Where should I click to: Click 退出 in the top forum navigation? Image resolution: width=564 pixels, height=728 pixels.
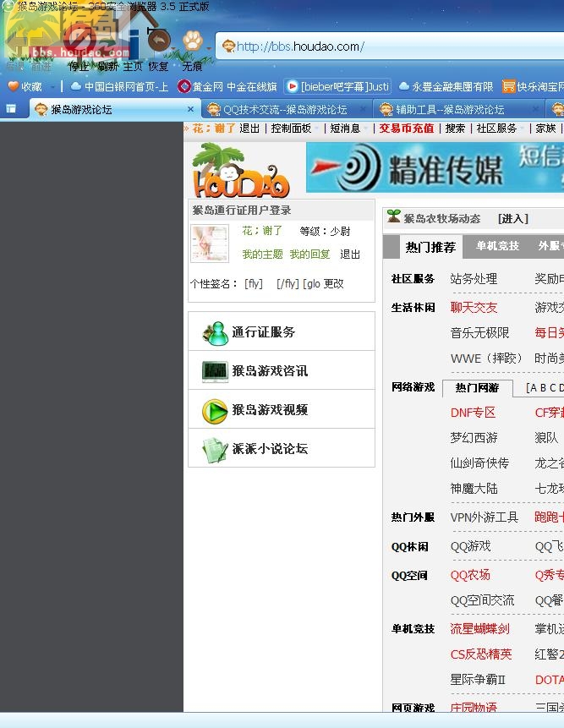click(249, 129)
